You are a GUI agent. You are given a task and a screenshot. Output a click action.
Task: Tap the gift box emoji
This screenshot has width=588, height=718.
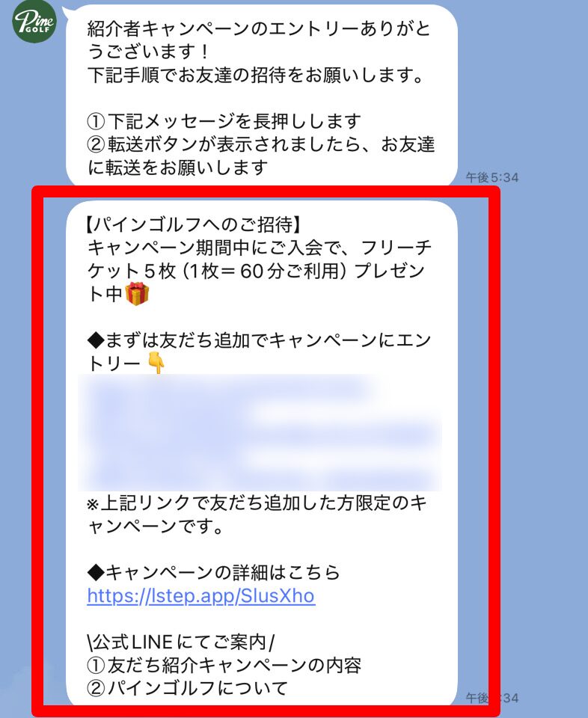point(138,294)
